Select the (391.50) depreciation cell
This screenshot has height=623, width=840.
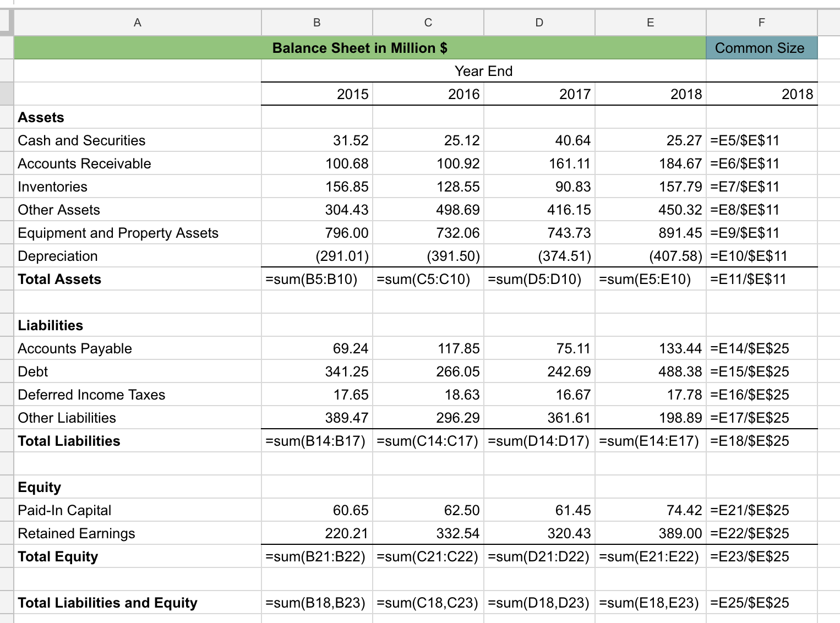pos(428,256)
